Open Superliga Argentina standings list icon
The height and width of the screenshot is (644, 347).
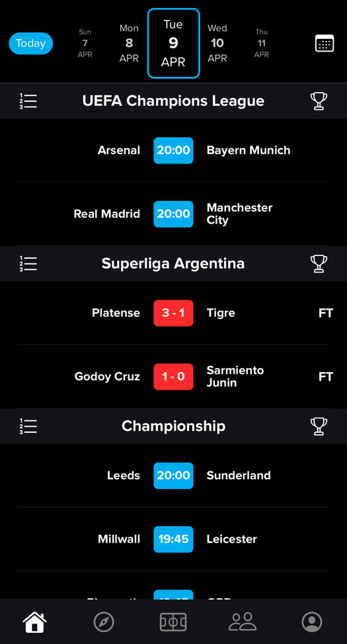pyautogui.click(x=28, y=263)
